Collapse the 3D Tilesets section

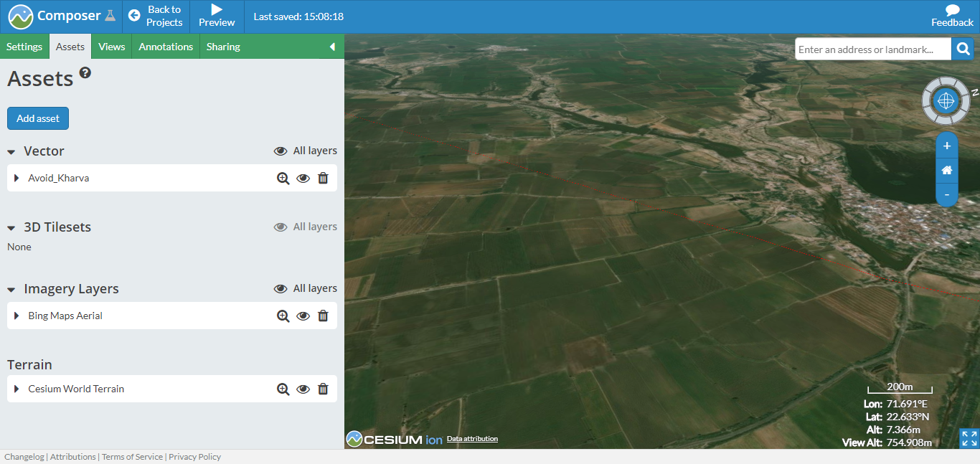pyautogui.click(x=10, y=227)
